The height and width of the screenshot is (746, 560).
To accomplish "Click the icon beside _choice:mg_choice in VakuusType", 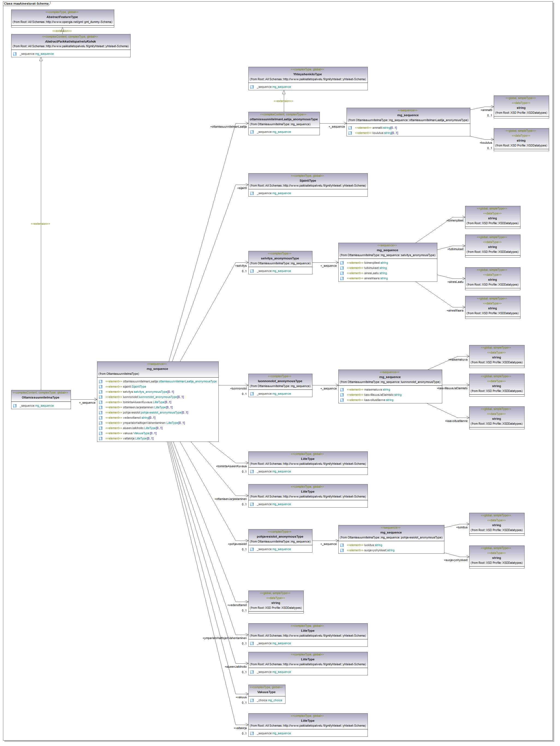I will 252,700.
